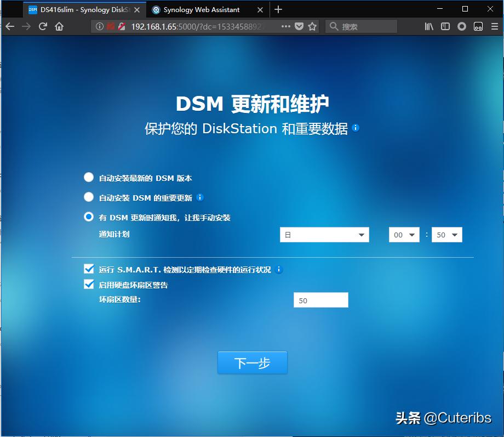Expand the 00 hour dropdown
This screenshot has width=504, height=437.
coord(404,234)
